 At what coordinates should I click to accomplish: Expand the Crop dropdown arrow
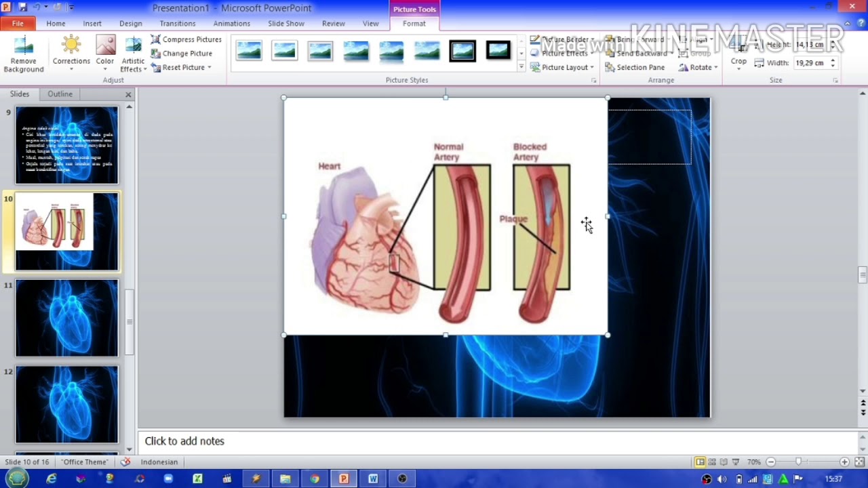coord(738,68)
